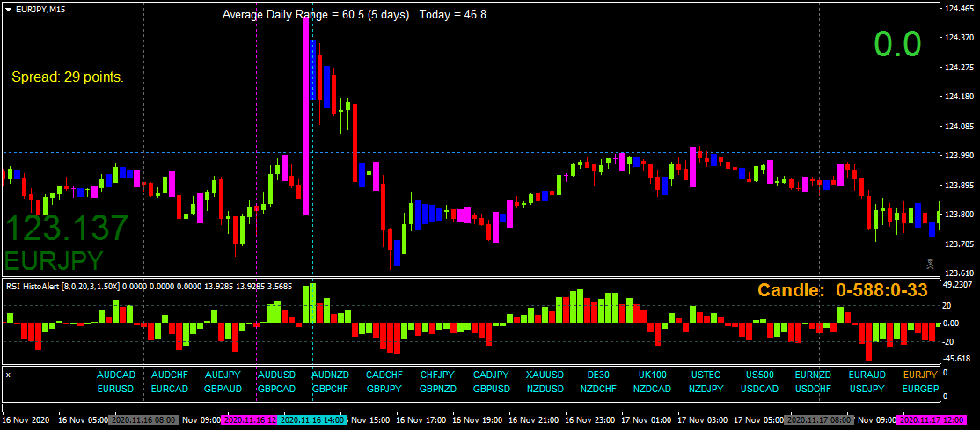The height and width of the screenshot is (430, 980).
Task: Switch chart to AUDJPY symbol
Action: pyautogui.click(x=223, y=375)
